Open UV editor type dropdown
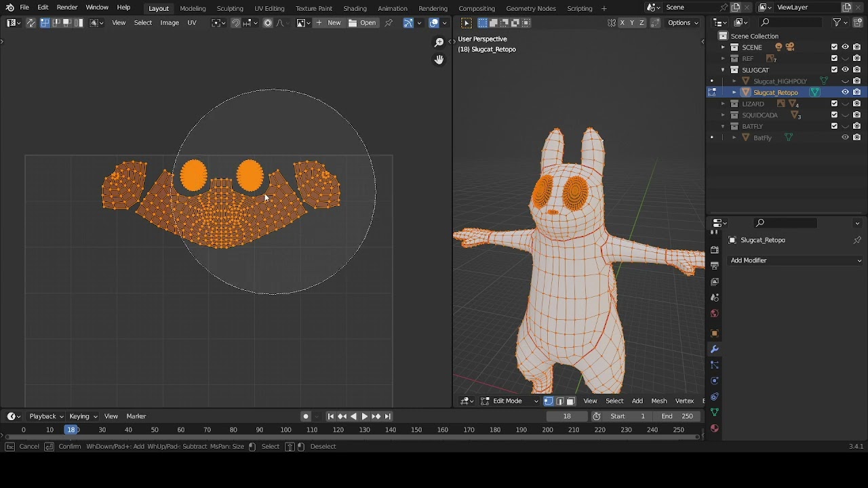The width and height of the screenshot is (868, 488). point(13,22)
